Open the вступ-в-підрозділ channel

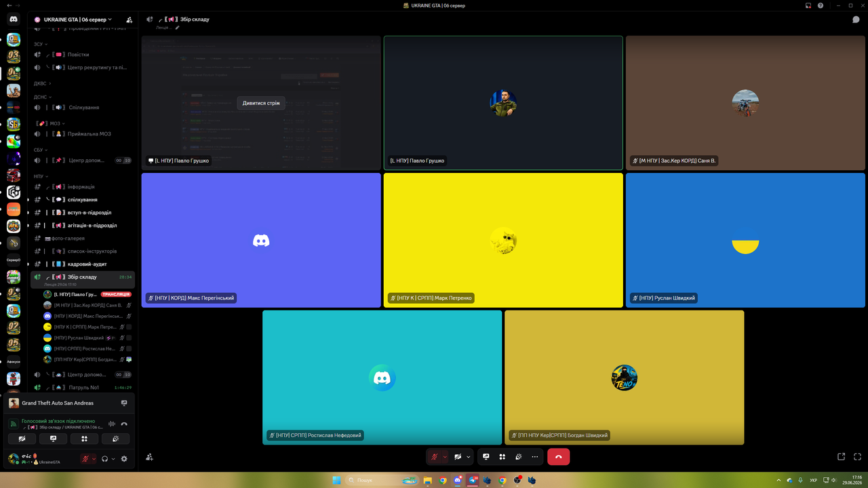[x=83, y=212]
